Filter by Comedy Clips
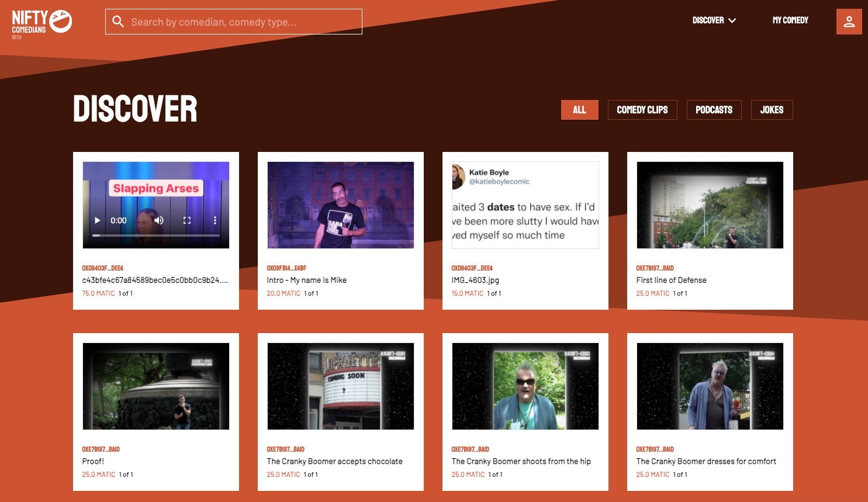Screen dimensions: 868x502 click(x=642, y=110)
